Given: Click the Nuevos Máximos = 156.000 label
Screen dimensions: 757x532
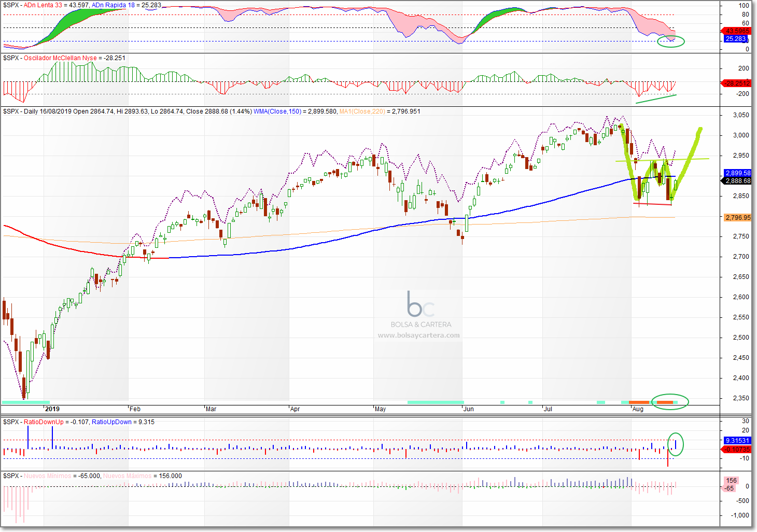Looking at the screenshot, I should tap(143, 476).
